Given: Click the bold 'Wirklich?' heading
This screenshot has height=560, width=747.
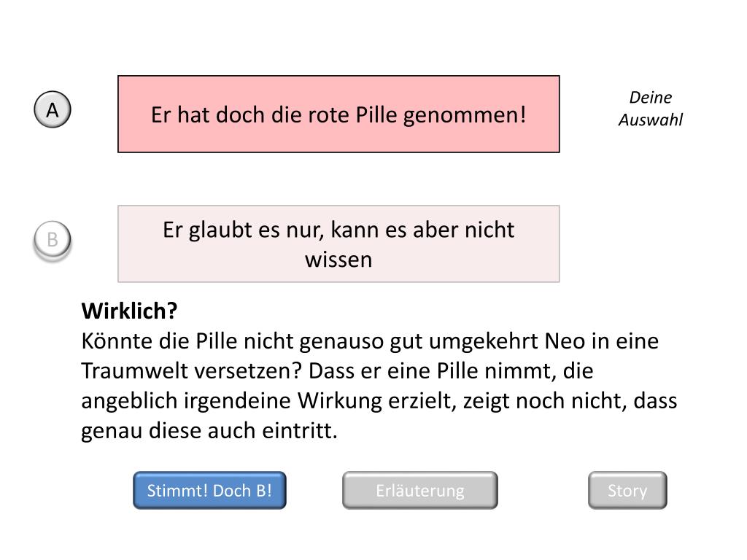Looking at the screenshot, I should coord(130,311).
